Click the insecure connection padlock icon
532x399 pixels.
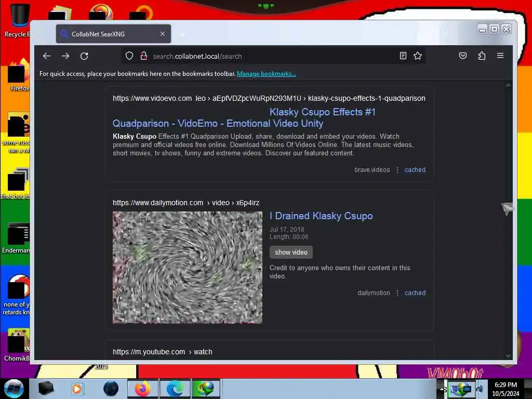pyautogui.click(x=144, y=56)
